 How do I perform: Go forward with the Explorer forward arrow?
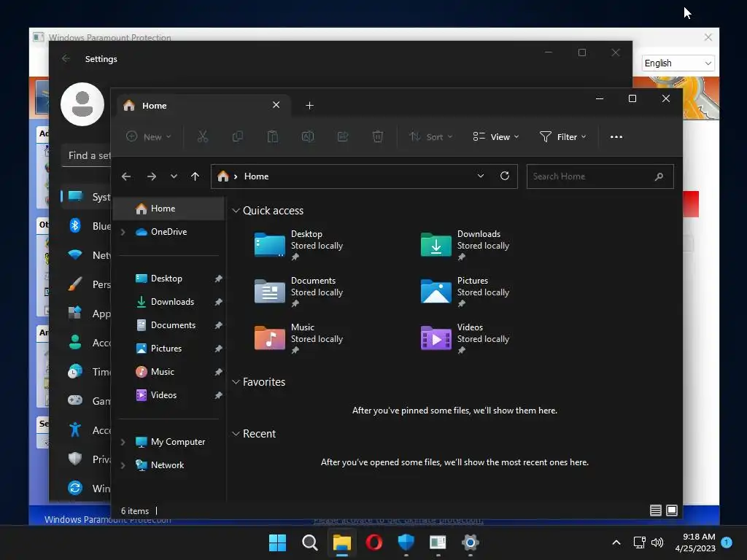152,176
